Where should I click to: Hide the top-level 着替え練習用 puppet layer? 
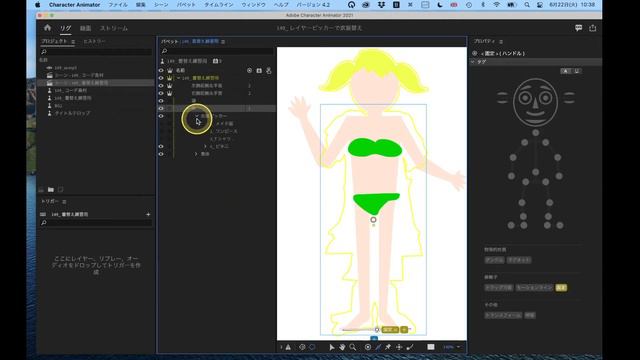click(x=161, y=78)
